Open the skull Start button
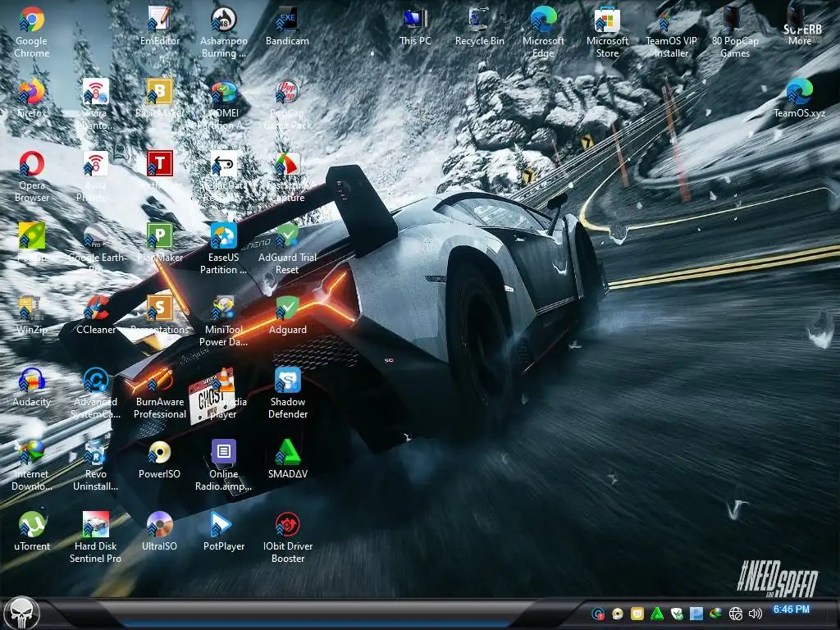The image size is (840, 630). pyautogui.click(x=21, y=613)
